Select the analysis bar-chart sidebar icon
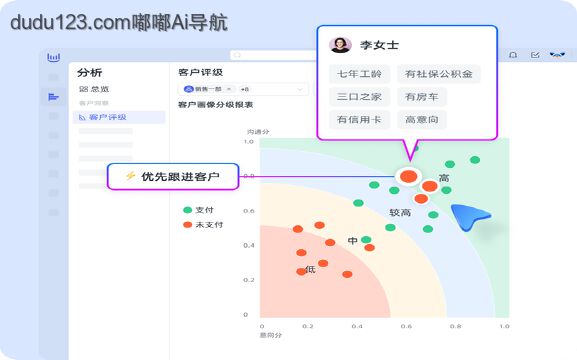 click(53, 97)
